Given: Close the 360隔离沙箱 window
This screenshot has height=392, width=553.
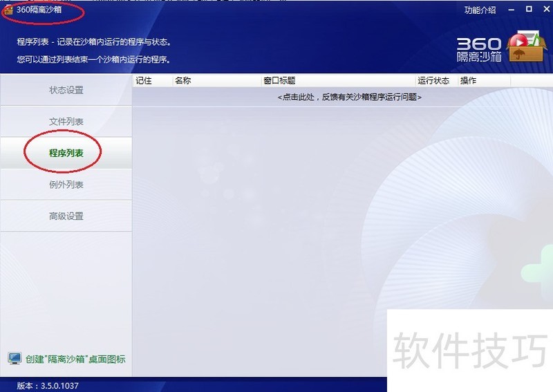Looking at the screenshot, I should click(x=546, y=10).
